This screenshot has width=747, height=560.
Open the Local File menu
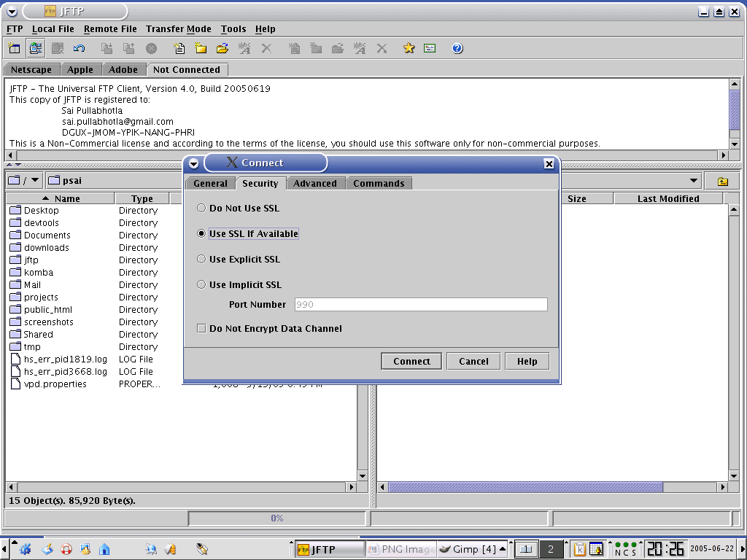click(53, 29)
